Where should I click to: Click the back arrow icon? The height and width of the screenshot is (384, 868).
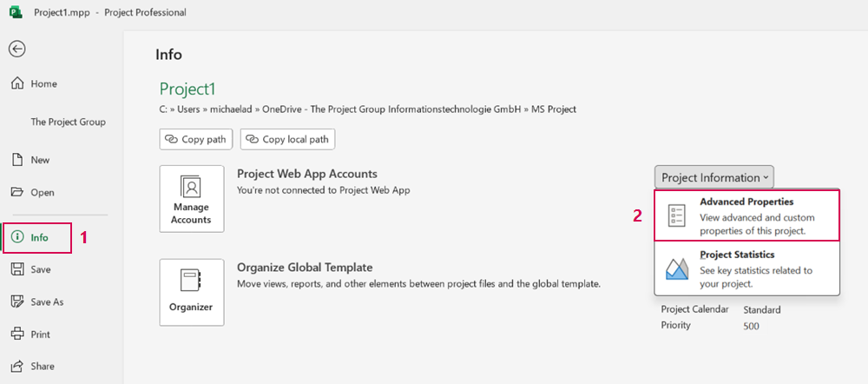(x=16, y=50)
